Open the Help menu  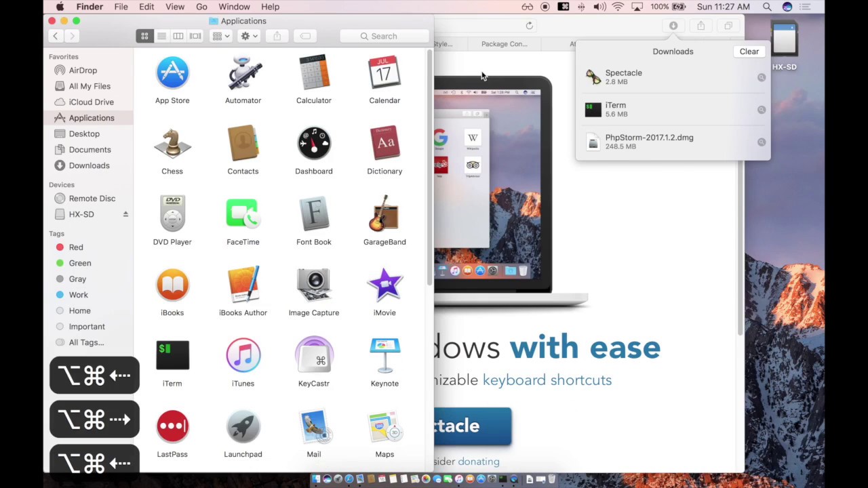click(270, 7)
